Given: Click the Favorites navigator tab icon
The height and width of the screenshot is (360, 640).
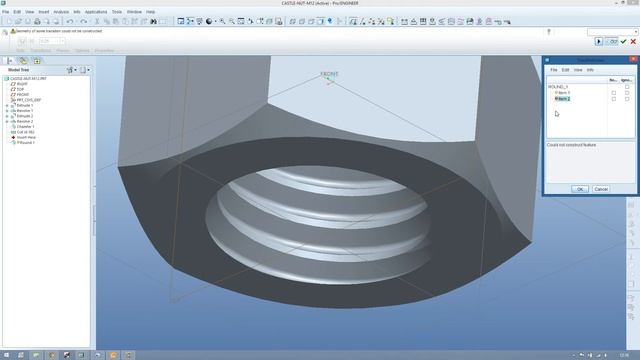Looking at the screenshot, I should tap(37, 61).
